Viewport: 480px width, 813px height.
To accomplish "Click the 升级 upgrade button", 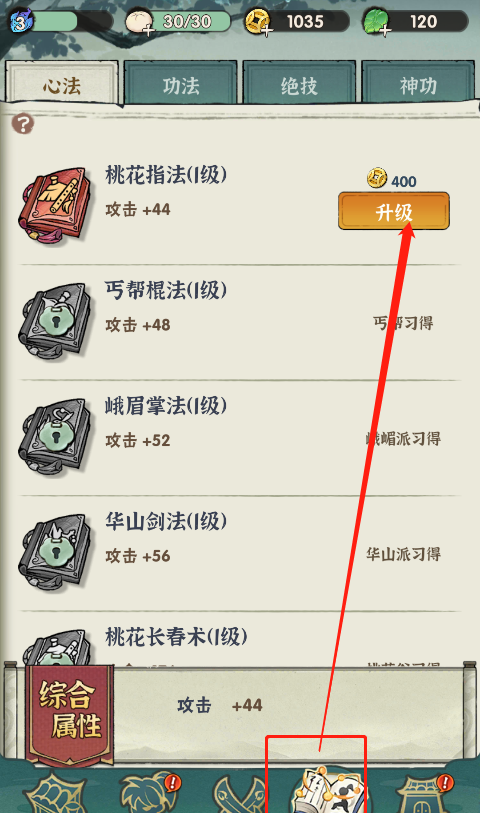I will click(394, 212).
